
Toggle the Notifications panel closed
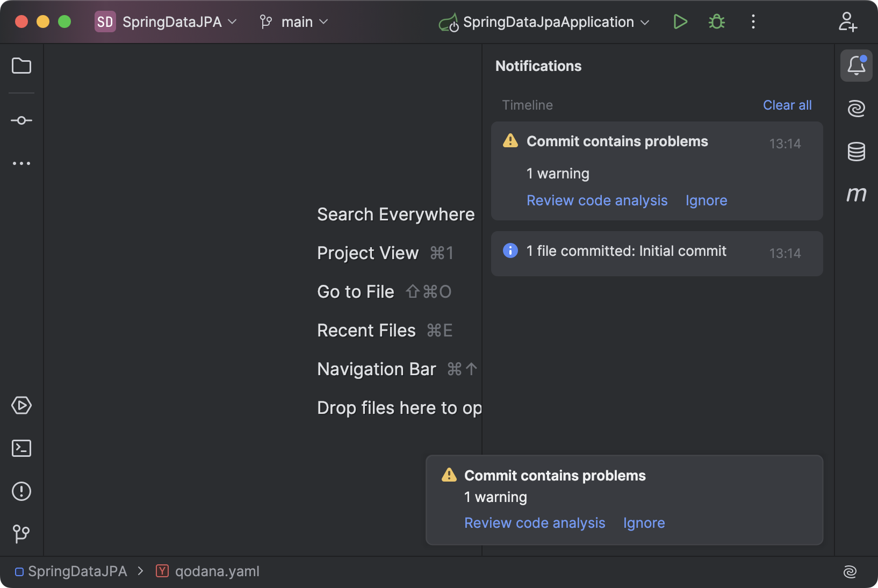(856, 66)
